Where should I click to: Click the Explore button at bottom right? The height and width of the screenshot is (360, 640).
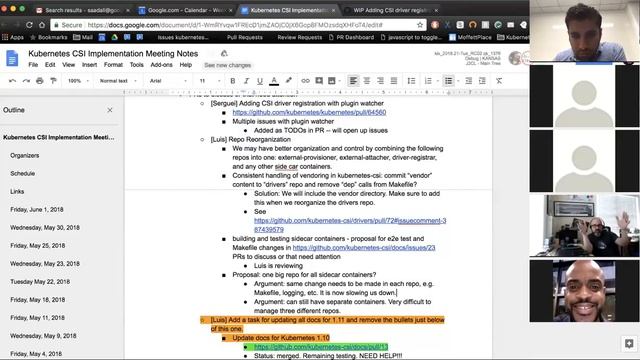(x=629, y=344)
